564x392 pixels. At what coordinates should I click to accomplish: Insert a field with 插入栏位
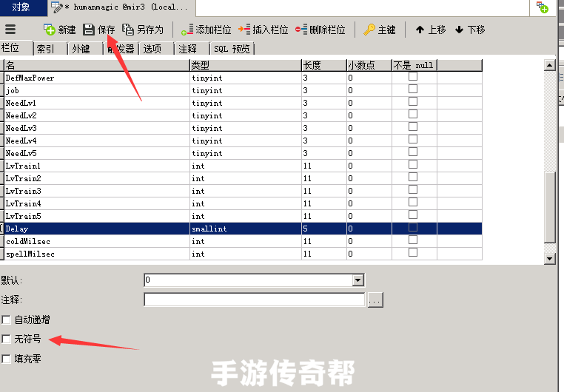[263, 30]
